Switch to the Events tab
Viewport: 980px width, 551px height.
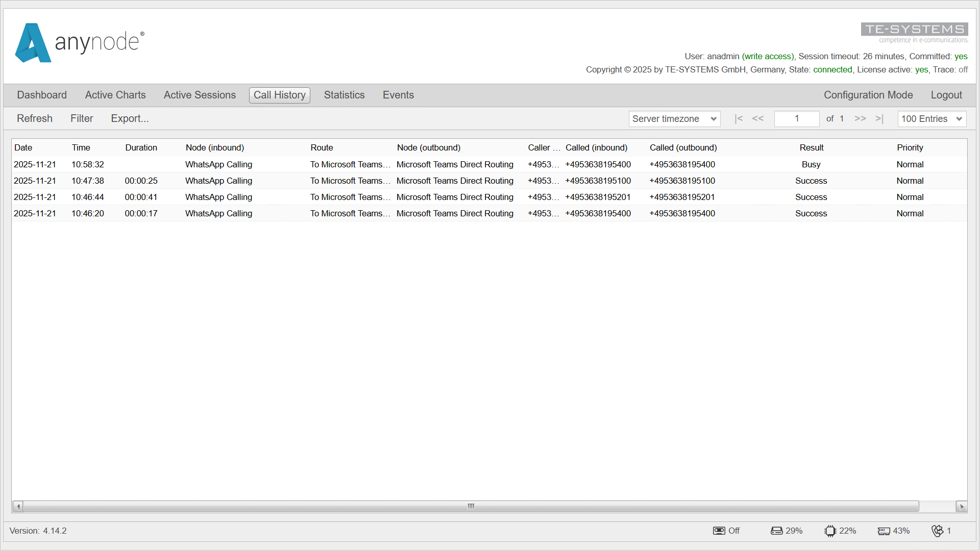(x=398, y=95)
